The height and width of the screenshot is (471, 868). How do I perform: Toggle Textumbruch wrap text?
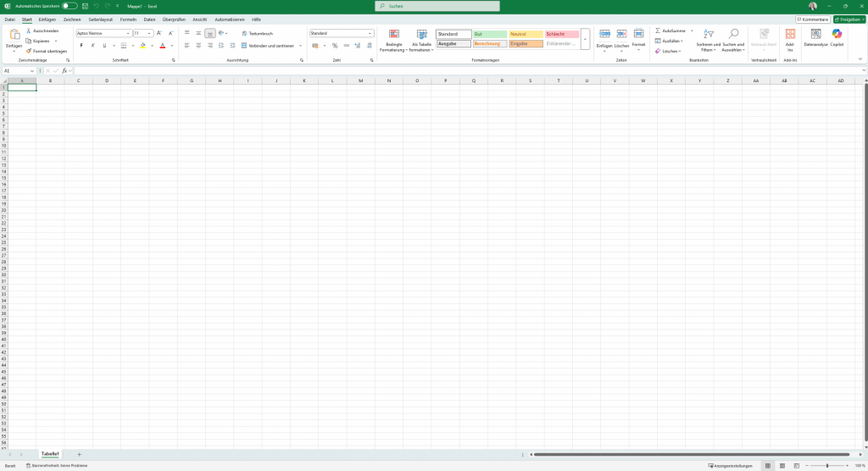tap(258, 33)
